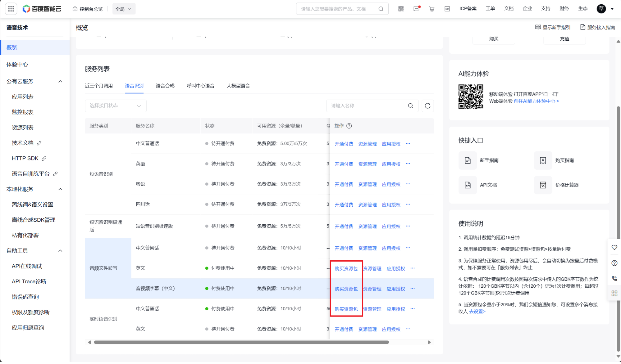Click the Baidu AI Cloud logo

(42, 9)
